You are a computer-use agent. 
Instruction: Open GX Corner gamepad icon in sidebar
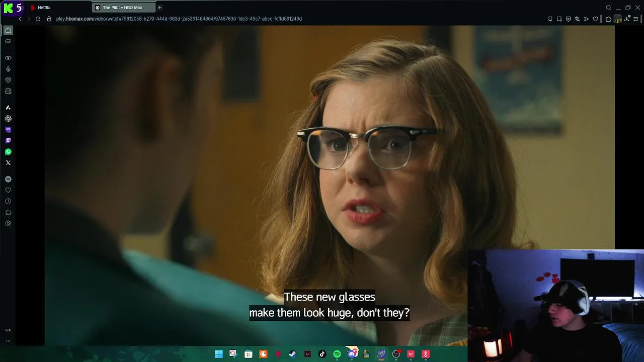click(x=8, y=42)
